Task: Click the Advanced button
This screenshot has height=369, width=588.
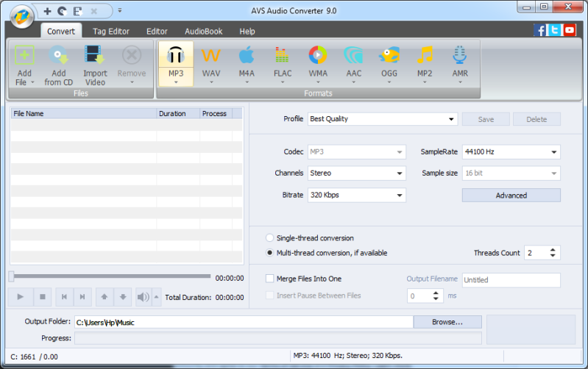Action: coord(511,196)
